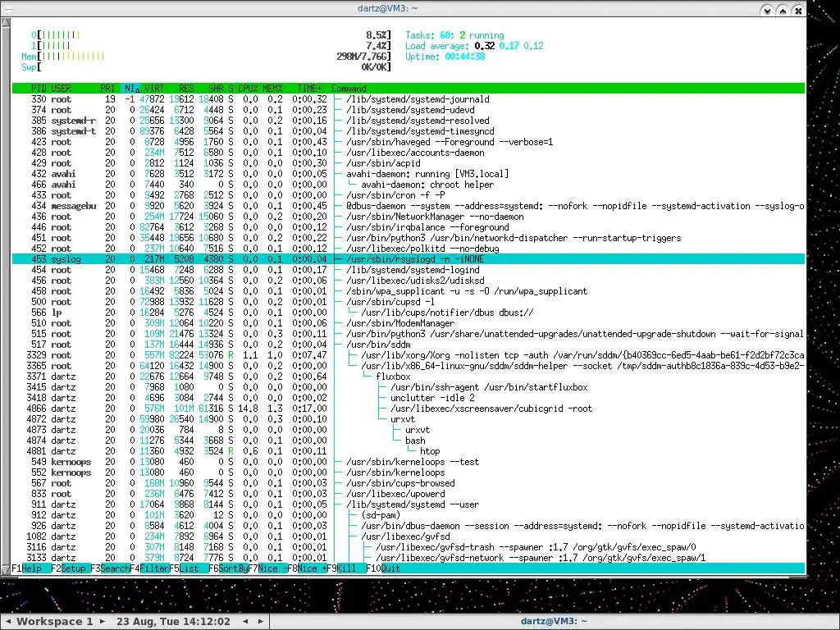This screenshot has width=840, height=630.
Task: Click F10 Quit in htop footer
Action: coord(384,568)
